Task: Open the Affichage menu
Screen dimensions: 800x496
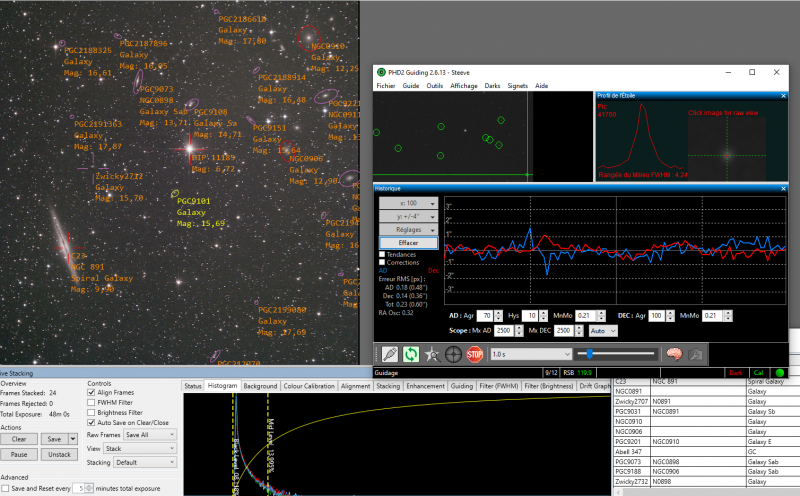Action: pyautogui.click(x=464, y=86)
